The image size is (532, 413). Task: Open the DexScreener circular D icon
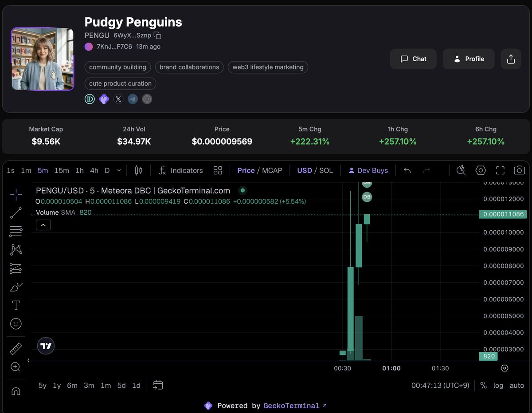pos(90,99)
